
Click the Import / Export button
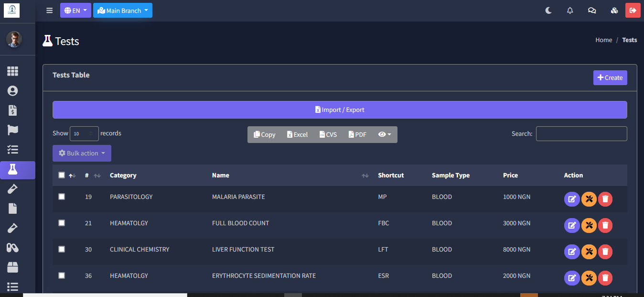(340, 110)
